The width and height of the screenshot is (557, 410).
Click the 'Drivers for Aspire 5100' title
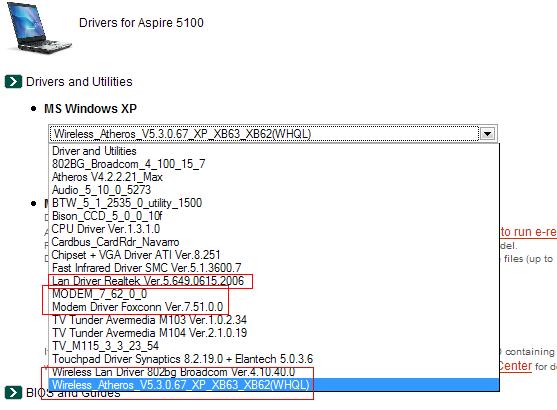[141, 23]
